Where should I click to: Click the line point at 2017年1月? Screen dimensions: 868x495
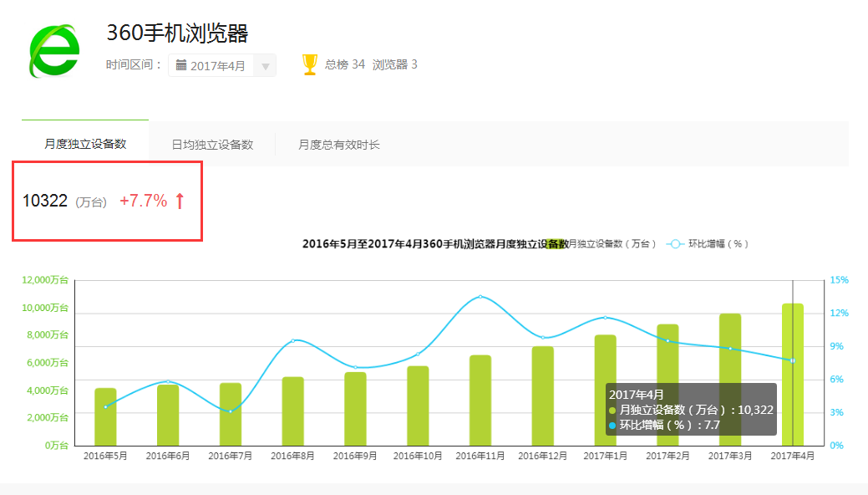pos(605,318)
